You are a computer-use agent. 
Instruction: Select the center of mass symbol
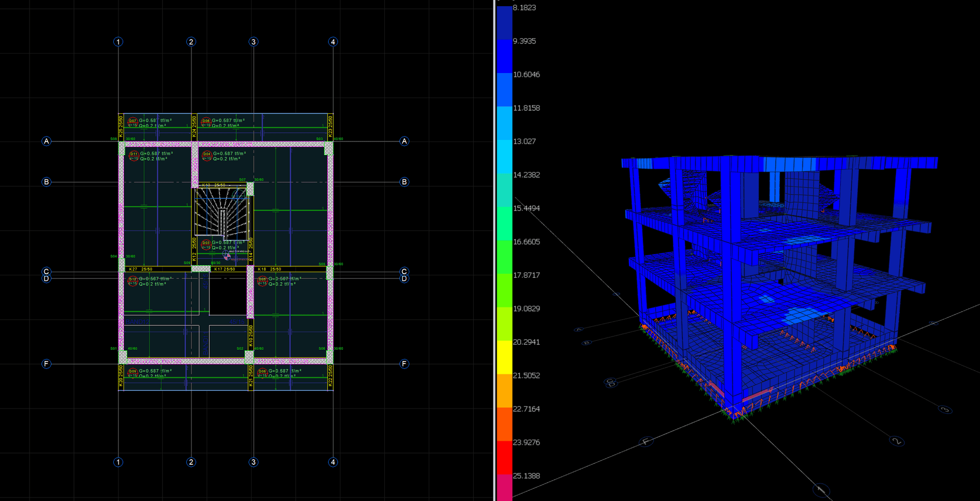tap(226, 255)
